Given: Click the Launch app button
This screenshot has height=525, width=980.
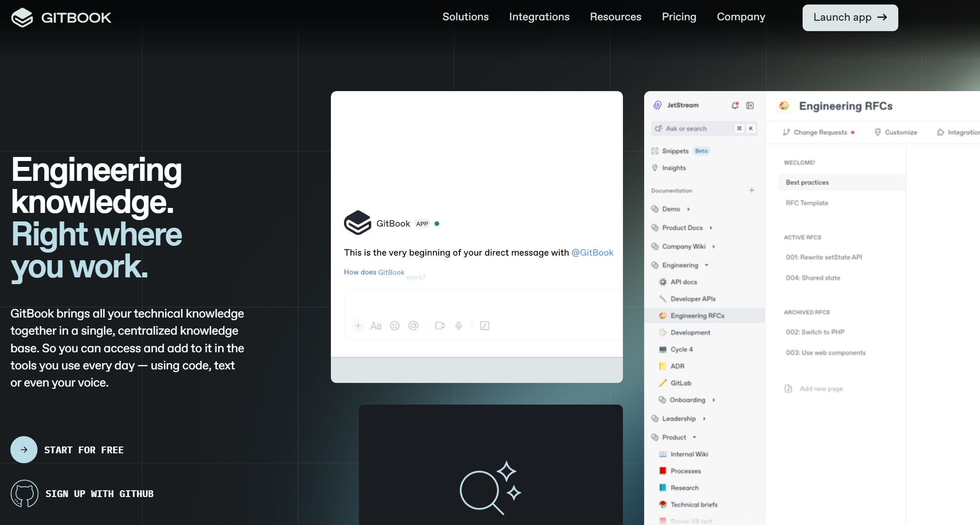Looking at the screenshot, I should [850, 18].
